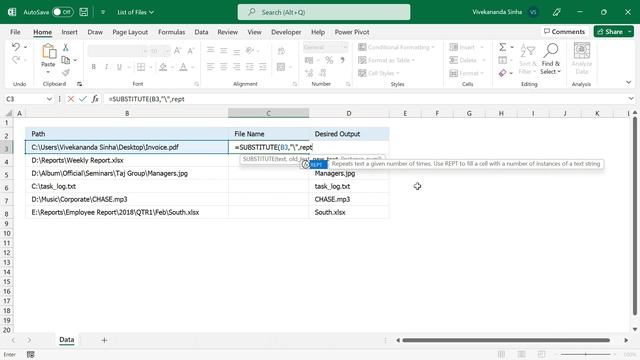
Task: Click the Font Color A icon
Action: [183, 67]
